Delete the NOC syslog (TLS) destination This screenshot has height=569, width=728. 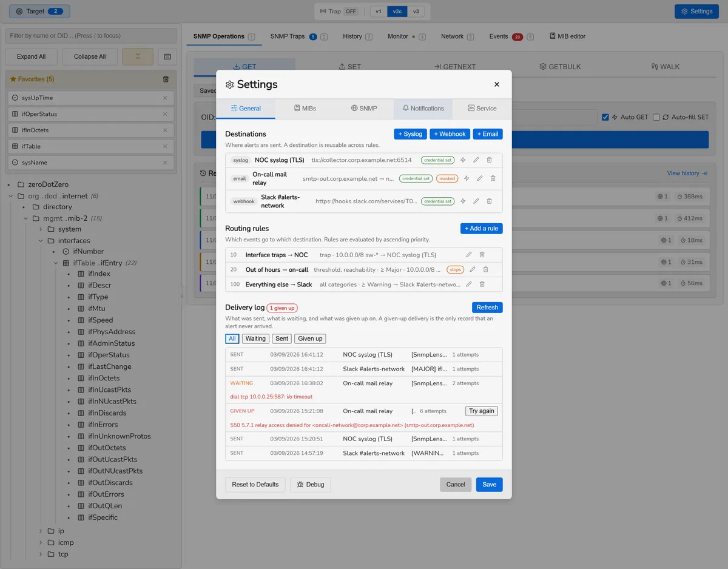(x=489, y=160)
